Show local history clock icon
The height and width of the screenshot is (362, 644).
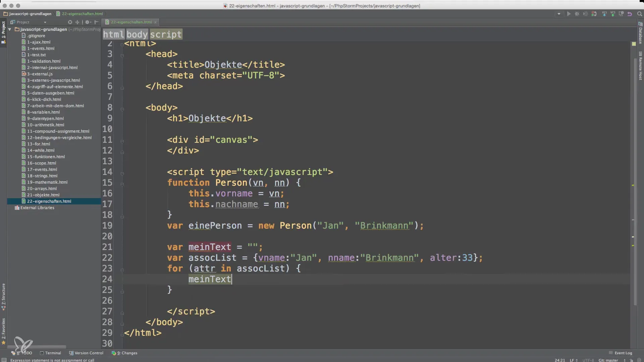621,14
